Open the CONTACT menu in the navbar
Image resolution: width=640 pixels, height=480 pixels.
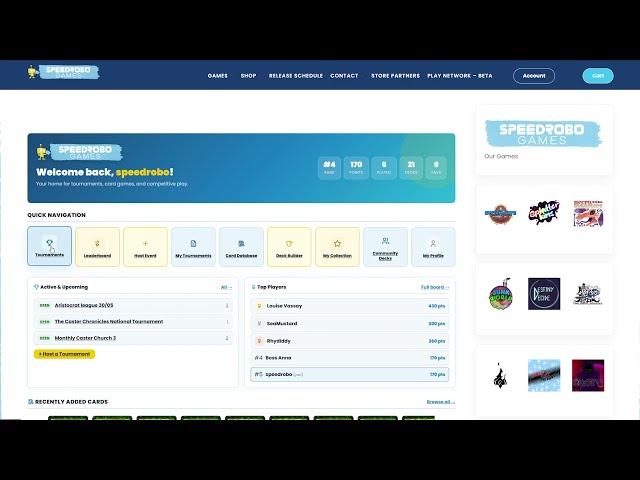coord(344,76)
